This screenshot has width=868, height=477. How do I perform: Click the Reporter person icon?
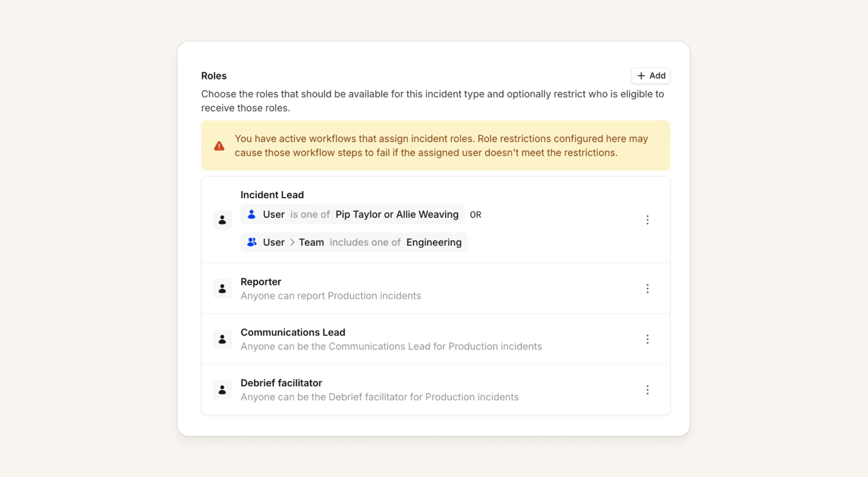[x=222, y=289]
